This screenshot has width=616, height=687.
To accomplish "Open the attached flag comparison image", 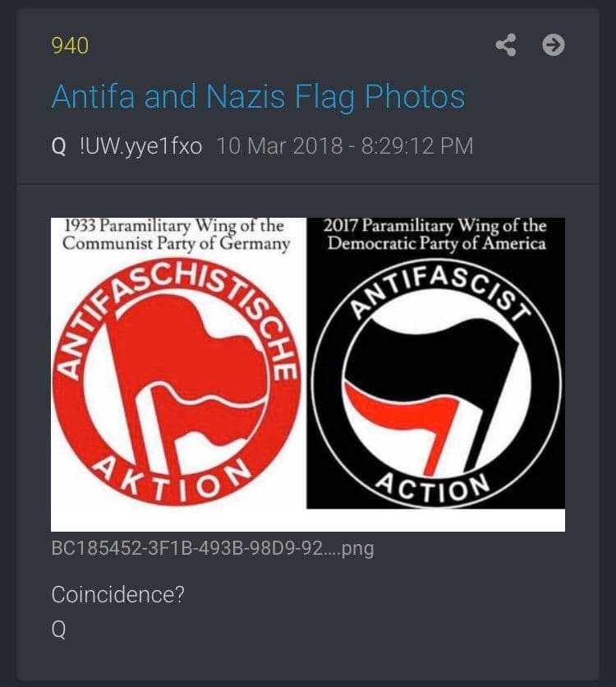I will click(308, 375).
